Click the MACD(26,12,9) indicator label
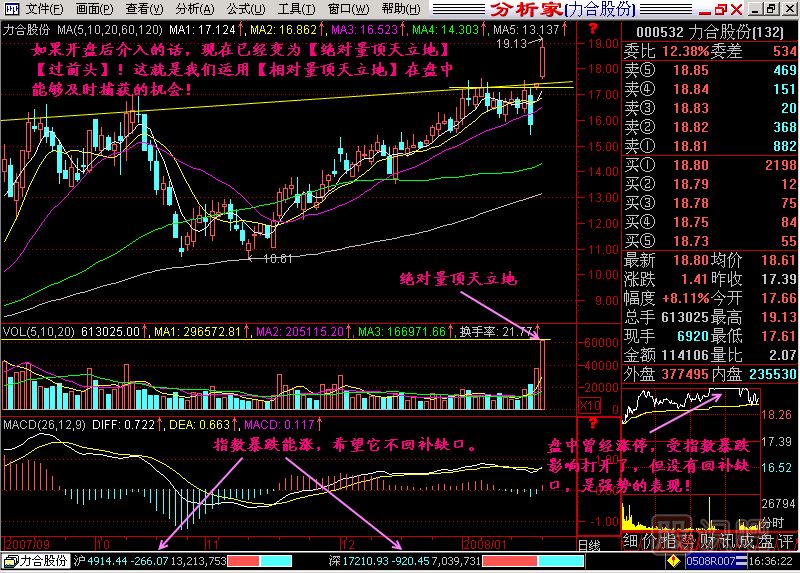The width and height of the screenshot is (800, 573). coord(43,425)
